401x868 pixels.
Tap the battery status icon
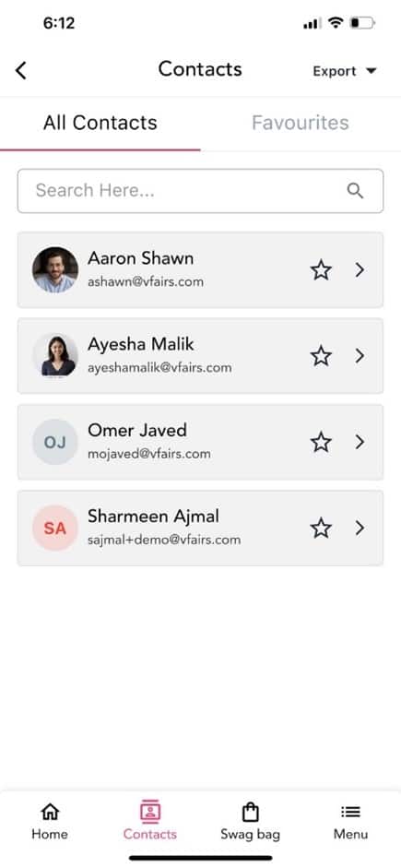coord(362,23)
